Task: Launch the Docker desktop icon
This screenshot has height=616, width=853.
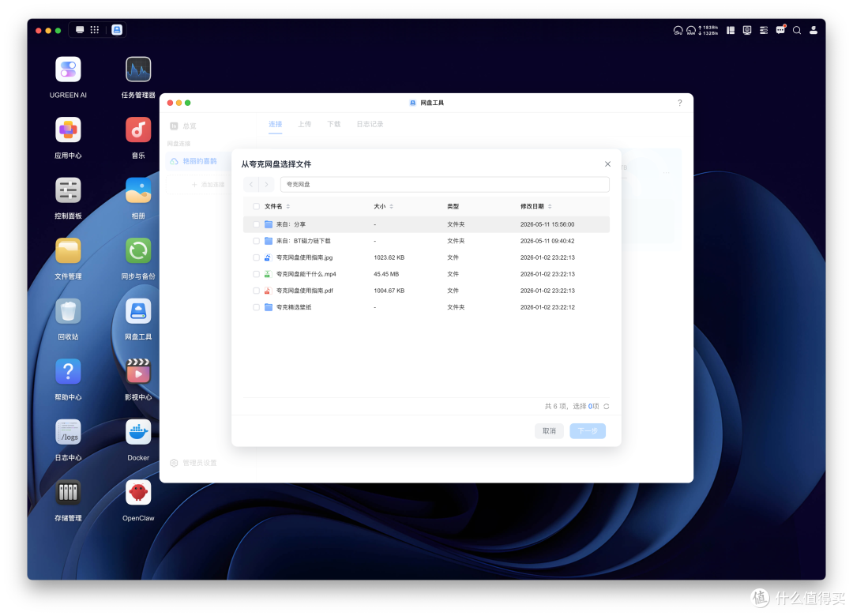Action: click(138, 432)
